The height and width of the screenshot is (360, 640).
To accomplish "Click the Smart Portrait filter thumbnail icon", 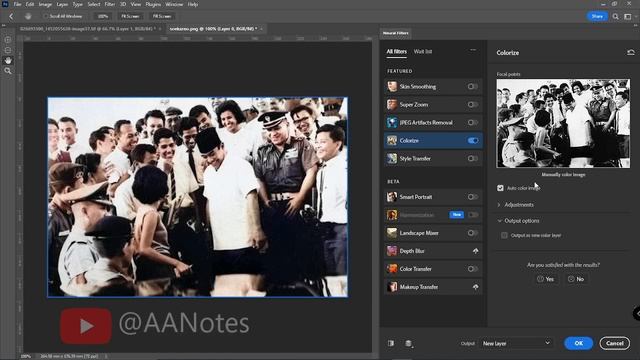I will point(392,197).
